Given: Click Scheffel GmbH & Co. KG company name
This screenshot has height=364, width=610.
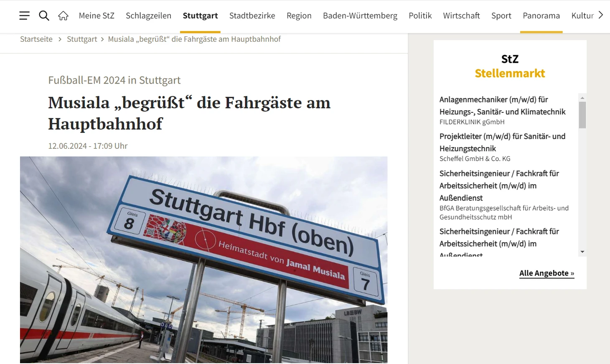Looking at the screenshot, I should click(475, 159).
